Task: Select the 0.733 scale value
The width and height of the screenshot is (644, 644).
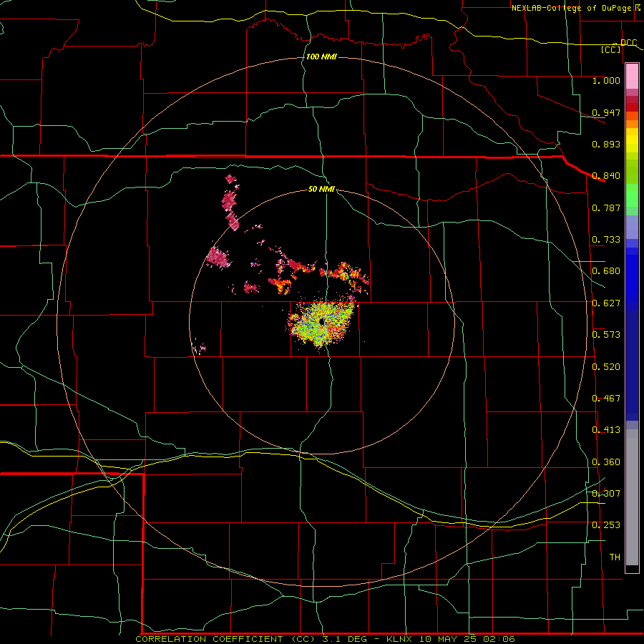Action: pos(606,240)
